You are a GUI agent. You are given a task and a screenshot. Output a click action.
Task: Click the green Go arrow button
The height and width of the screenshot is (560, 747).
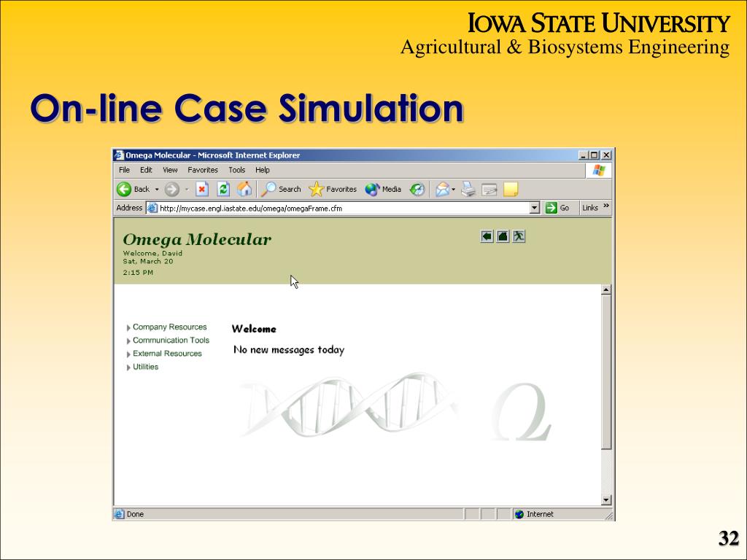point(551,208)
